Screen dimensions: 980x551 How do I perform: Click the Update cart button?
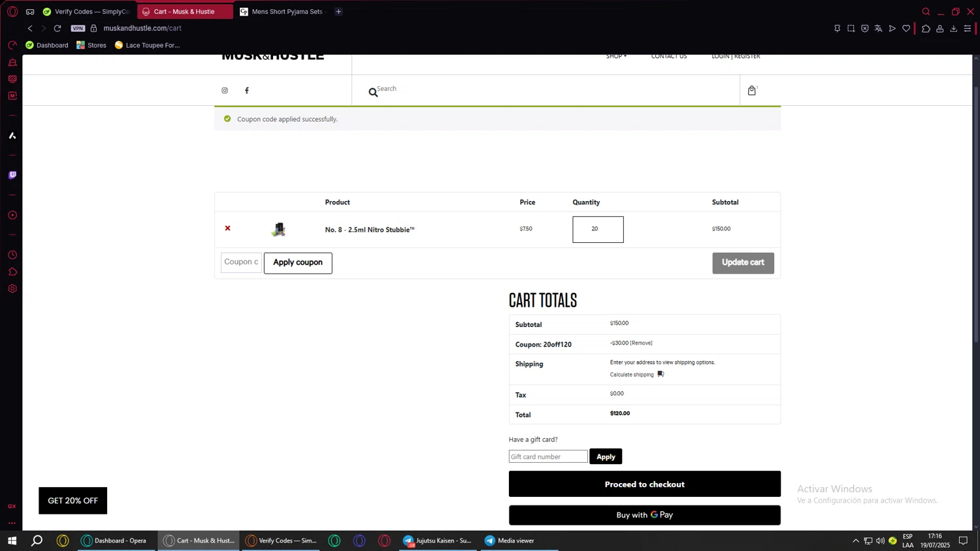[743, 263]
